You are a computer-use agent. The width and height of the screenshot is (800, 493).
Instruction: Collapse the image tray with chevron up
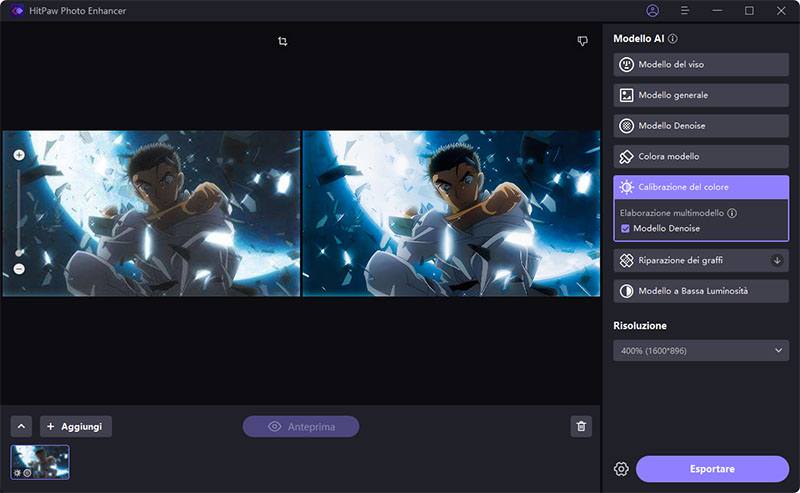point(22,427)
